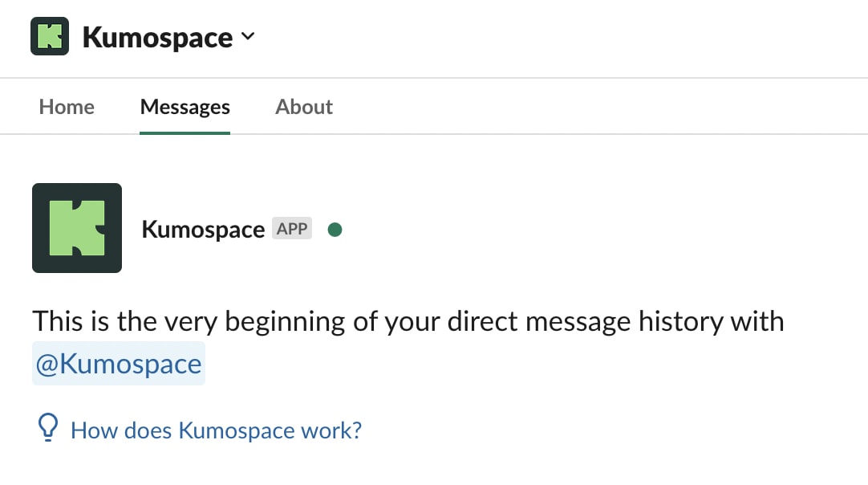868x485 pixels.
Task: Click the @ symbol in Kumospace mention
Action: click(47, 365)
